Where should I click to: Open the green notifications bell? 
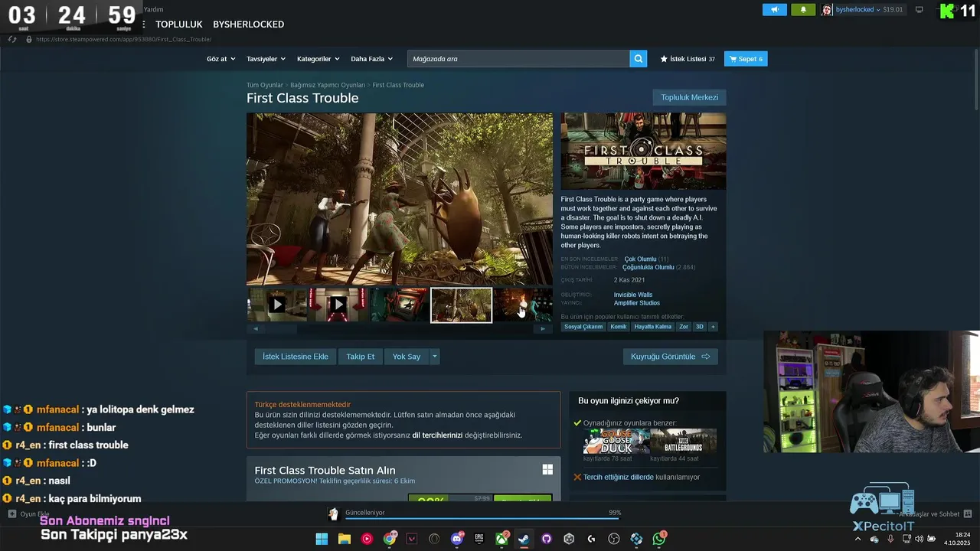click(803, 10)
